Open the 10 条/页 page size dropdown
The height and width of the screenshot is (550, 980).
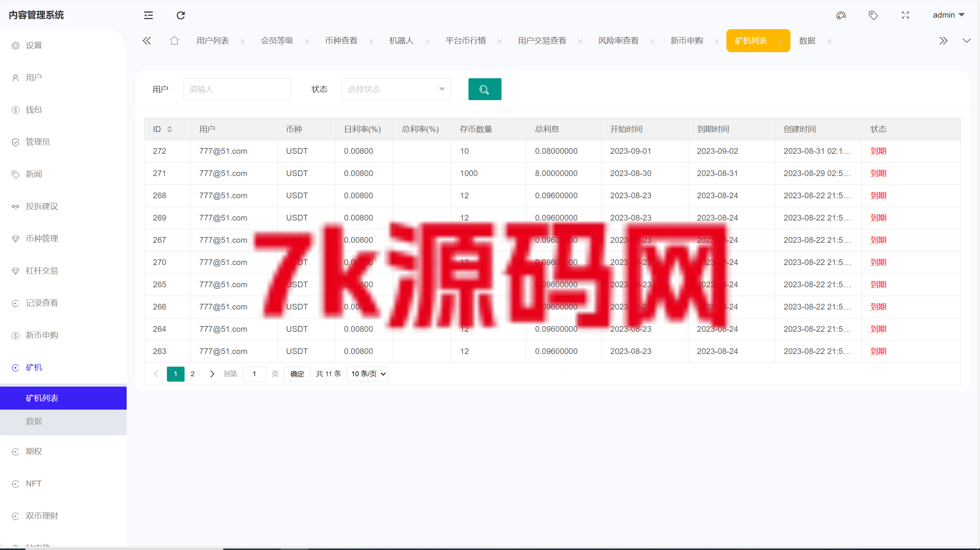368,374
